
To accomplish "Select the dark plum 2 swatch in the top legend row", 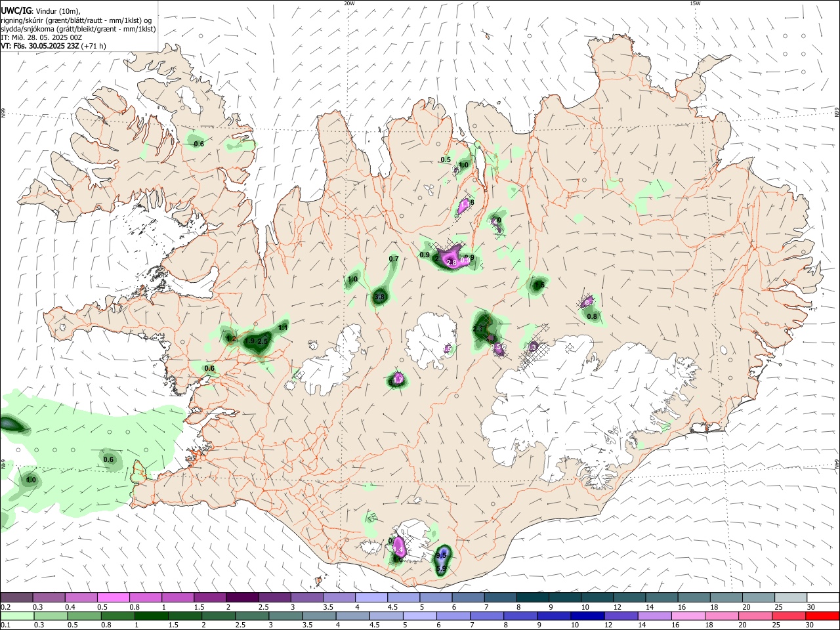I will 241,597.
